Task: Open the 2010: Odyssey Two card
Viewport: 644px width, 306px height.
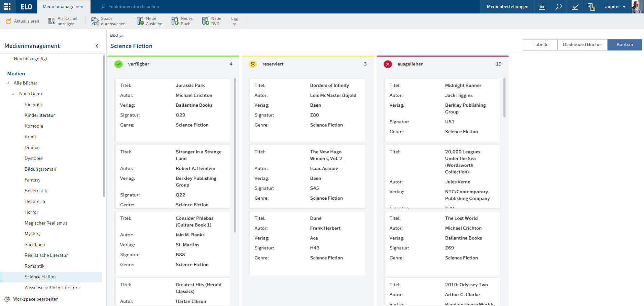Action: [x=442, y=292]
